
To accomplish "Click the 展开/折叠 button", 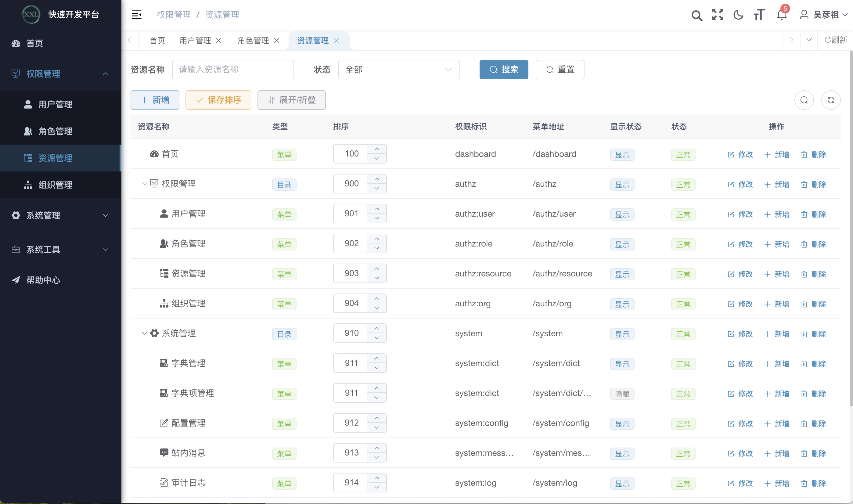I will pos(291,100).
